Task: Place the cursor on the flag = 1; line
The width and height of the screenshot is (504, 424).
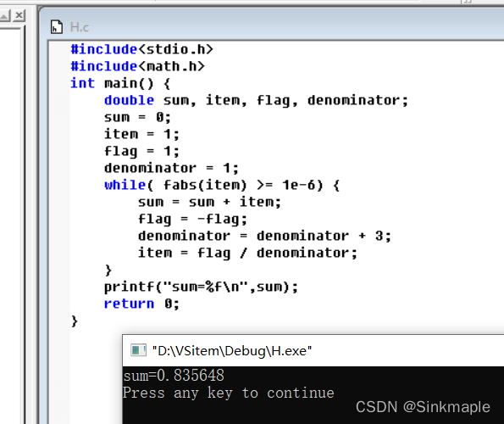Action: (141, 151)
